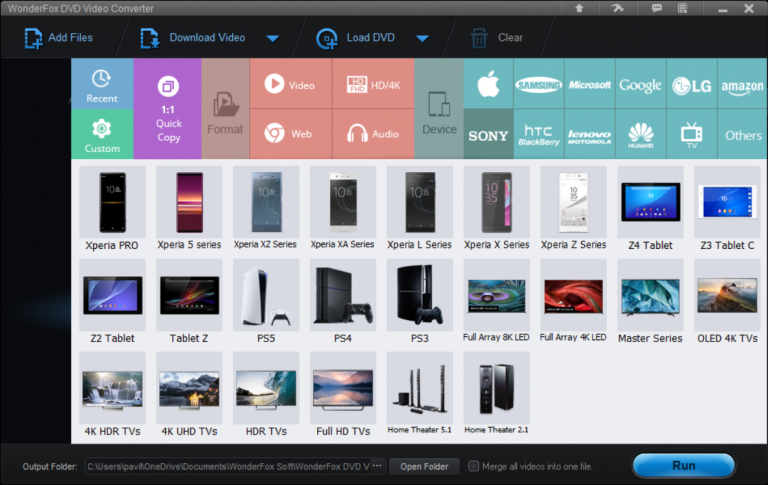Choose the Xperia 5 series profile
The height and width of the screenshot is (485, 768).
(x=189, y=209)
